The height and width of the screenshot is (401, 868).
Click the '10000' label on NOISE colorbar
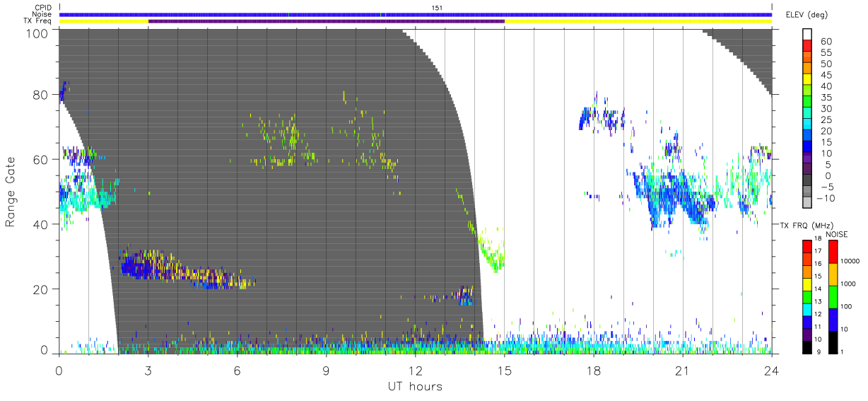click(x=850, y=261)
